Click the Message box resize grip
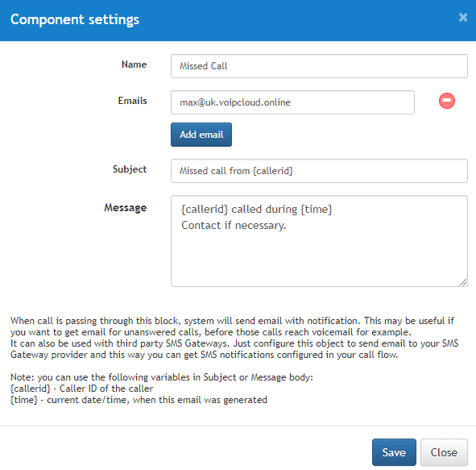This screenshot has width=476, height=470. click(x=463, y=282)
